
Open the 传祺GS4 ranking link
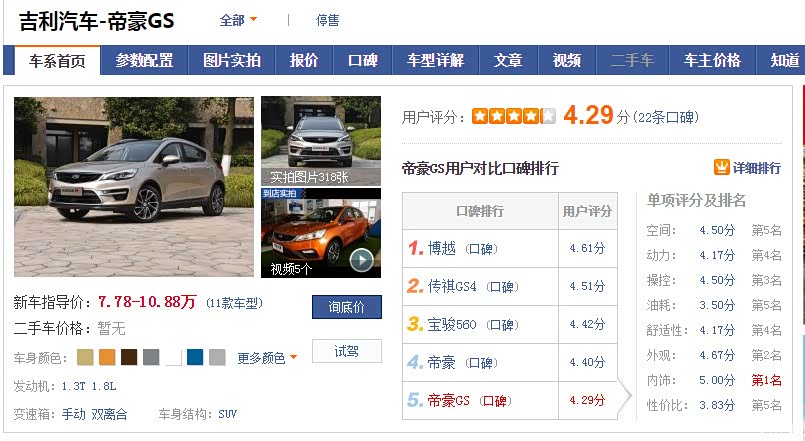point(452,286)
